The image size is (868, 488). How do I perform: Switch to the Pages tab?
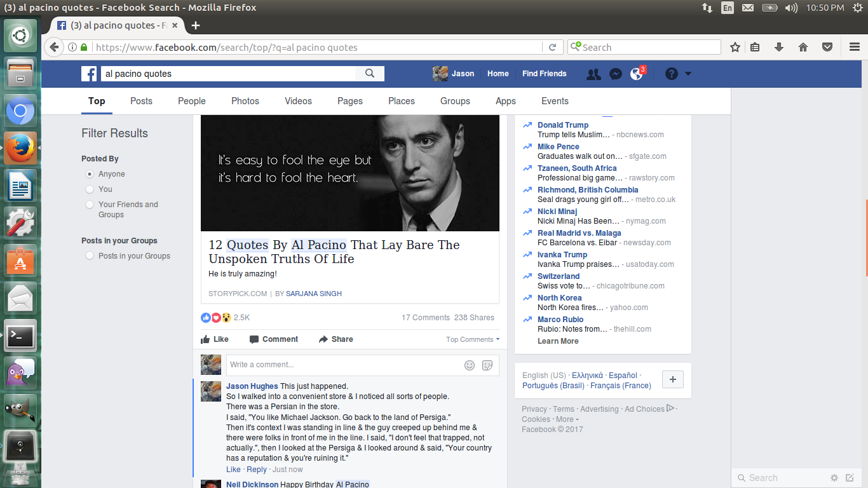coord(350,101)
